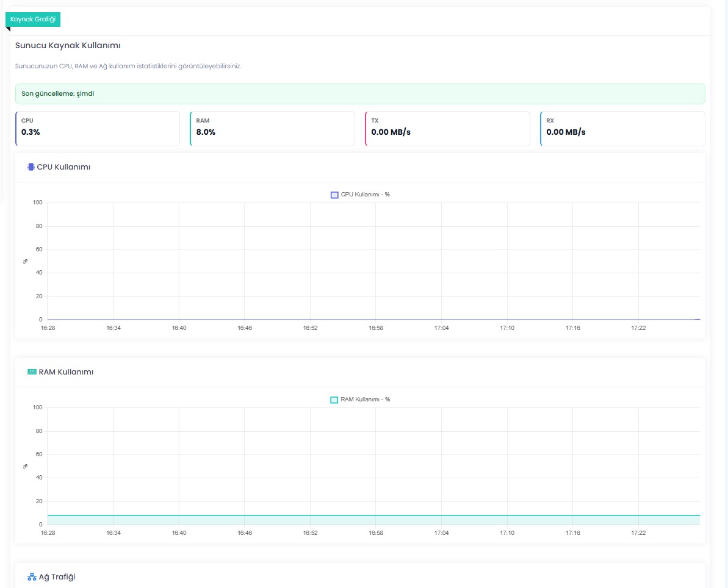Click the 'Son güncelleme: şimdi' status banner

tap(360, 94)
